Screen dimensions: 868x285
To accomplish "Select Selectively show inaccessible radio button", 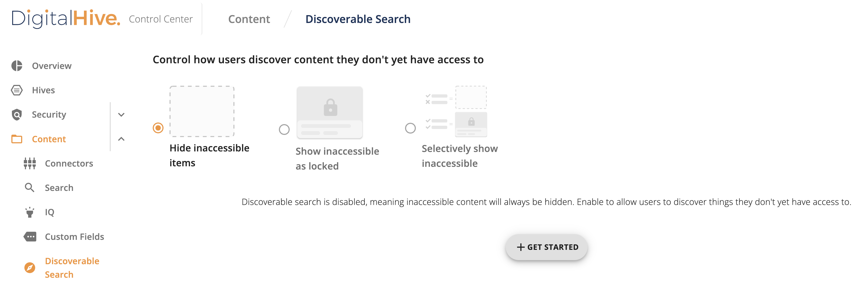I will (410, 128).
